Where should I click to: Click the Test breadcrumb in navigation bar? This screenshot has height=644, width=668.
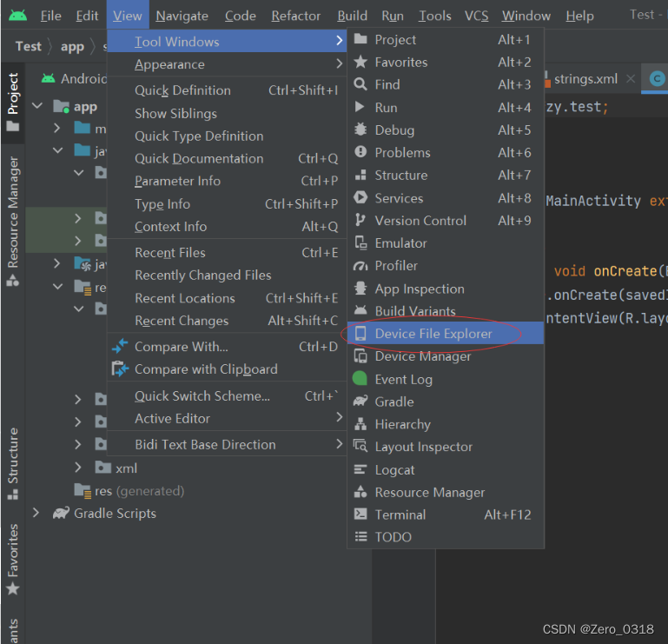click(x=29, y=46)
